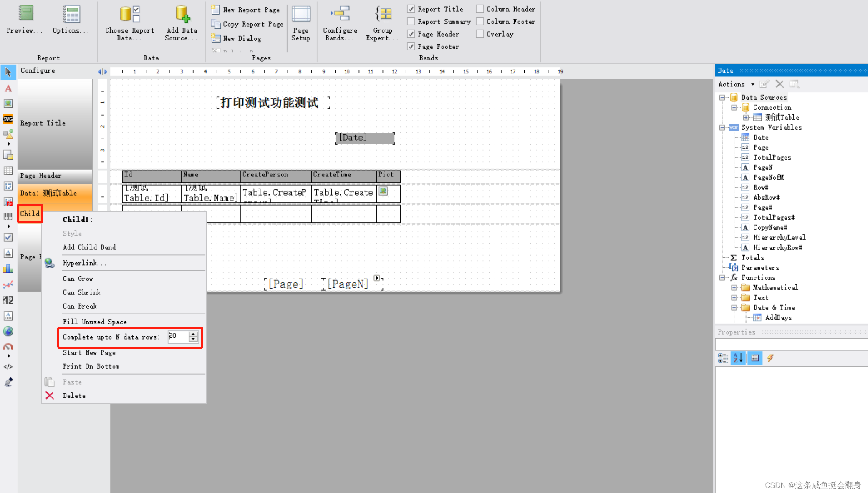Select the Gauge object tool
Viewport: 868px width, 493px height.
(x=8, y=347)
